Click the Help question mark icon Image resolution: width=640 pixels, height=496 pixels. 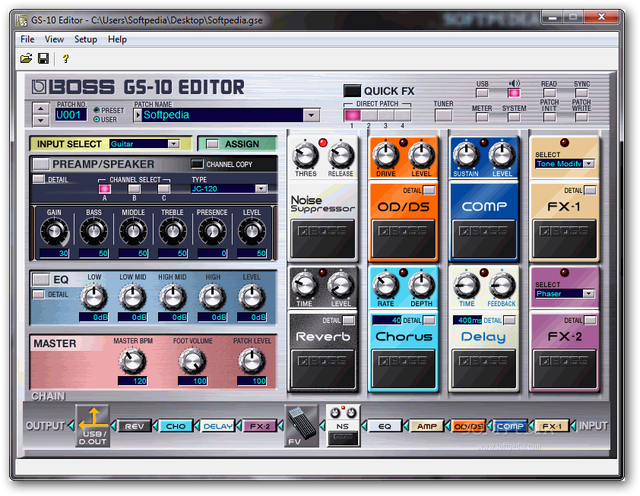(66, 59)
